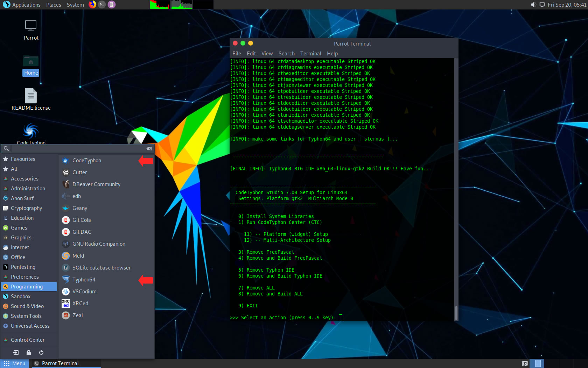Click the Menu button in bottom panel

[x=14, y=363]
